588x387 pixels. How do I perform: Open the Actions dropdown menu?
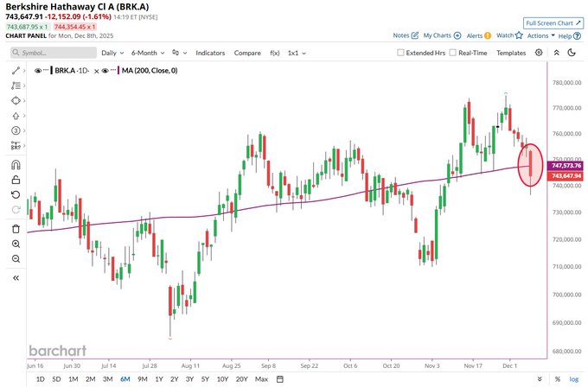540,35
